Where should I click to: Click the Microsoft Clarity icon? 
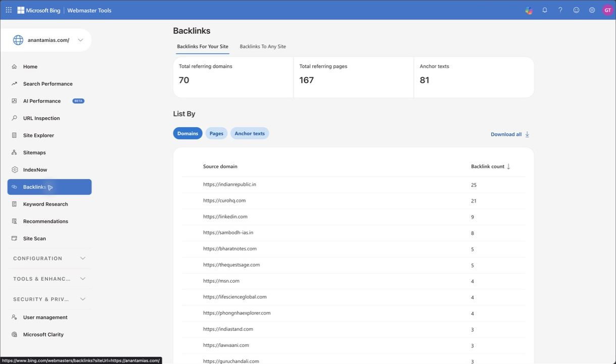coord(14,334)
